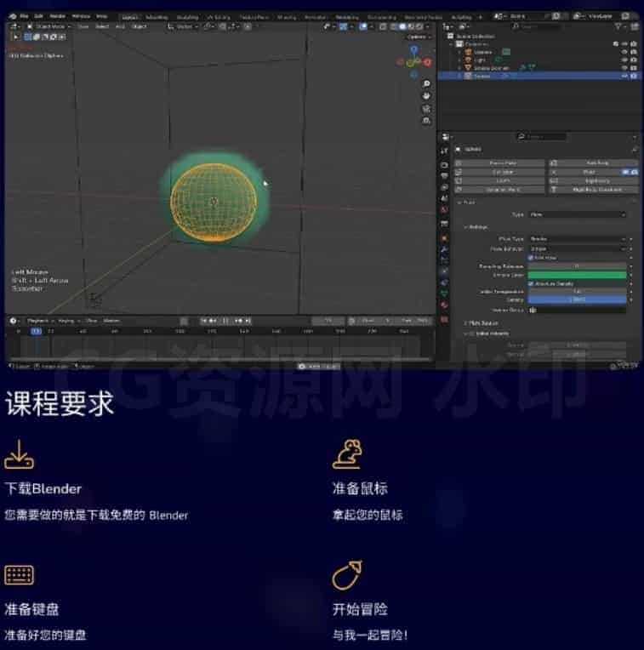Click the properties editor search field
The width and height of the screenshot is (644, 650).
[x=542, y=136]
